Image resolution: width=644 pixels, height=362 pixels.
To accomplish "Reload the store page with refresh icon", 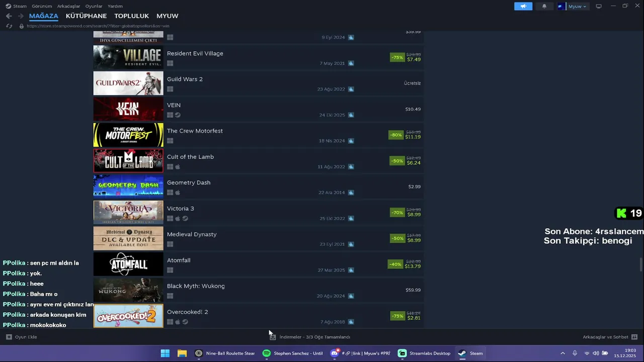I will pyautogui.click(x=9, y=26).
